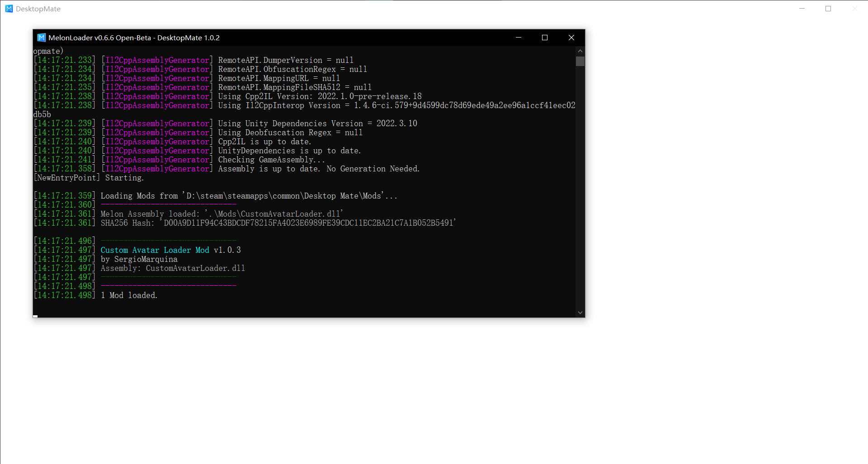Click the console scrollbar up arrow
The height and width of the screenshot is (464, 868).
point(580,51)
